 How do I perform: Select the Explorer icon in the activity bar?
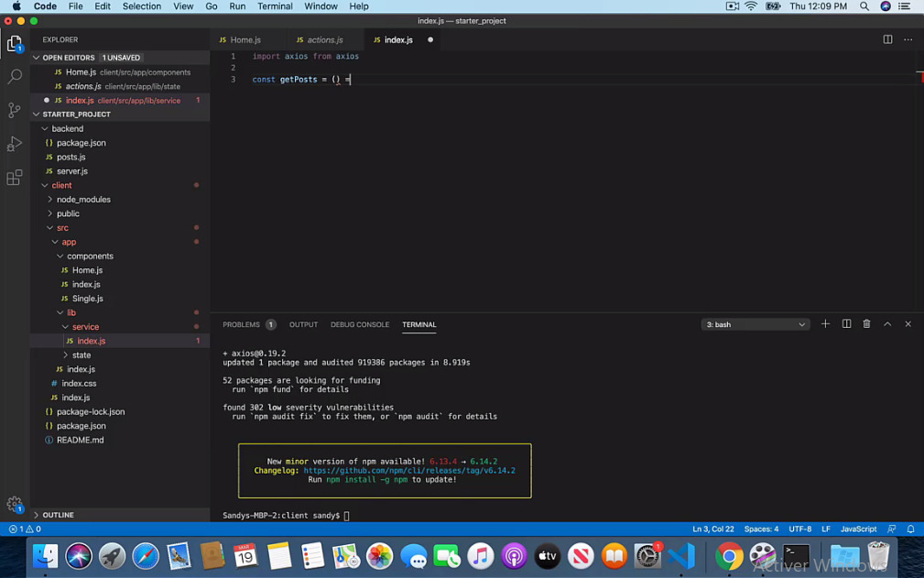[14, 43]
